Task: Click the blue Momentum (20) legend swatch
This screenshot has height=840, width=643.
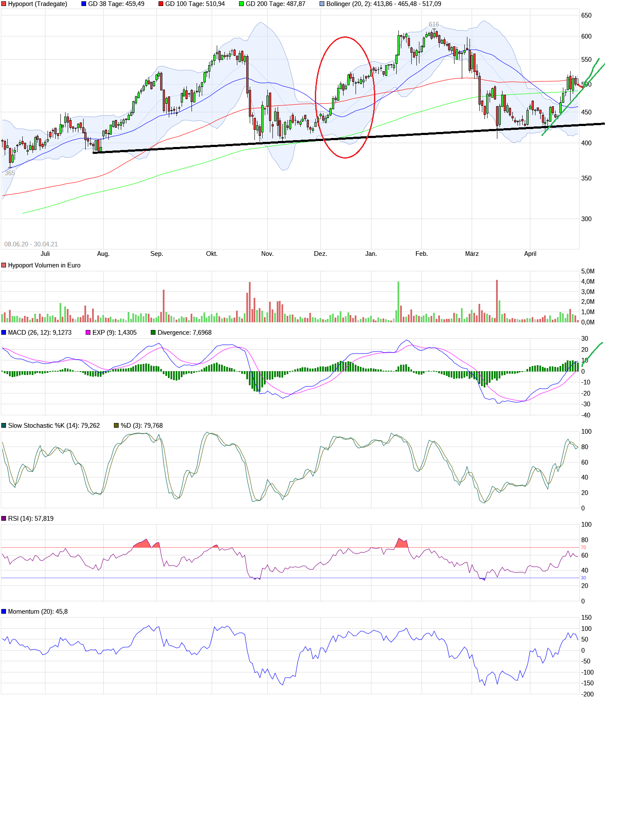Action: click(4, 612)
